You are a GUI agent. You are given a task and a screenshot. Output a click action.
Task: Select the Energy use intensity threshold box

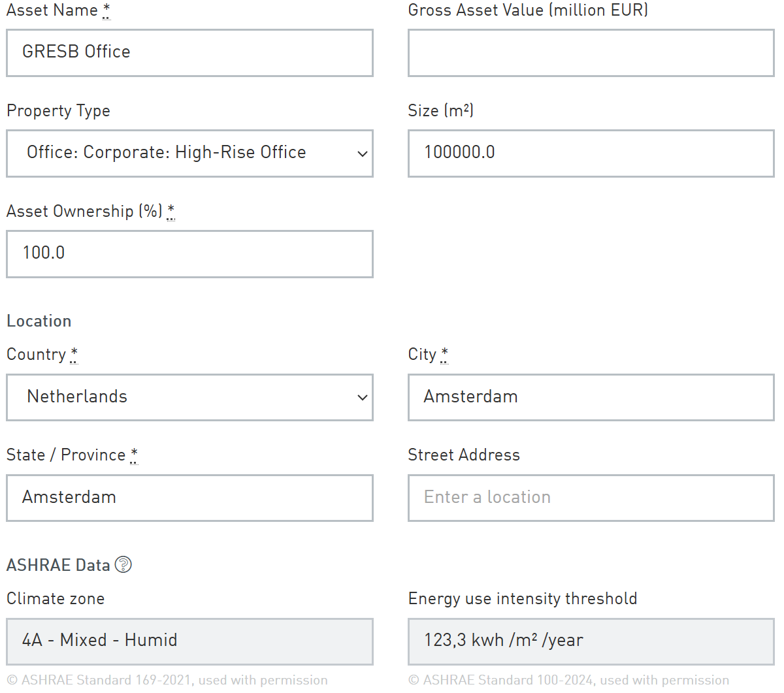[x=591, y=641]
